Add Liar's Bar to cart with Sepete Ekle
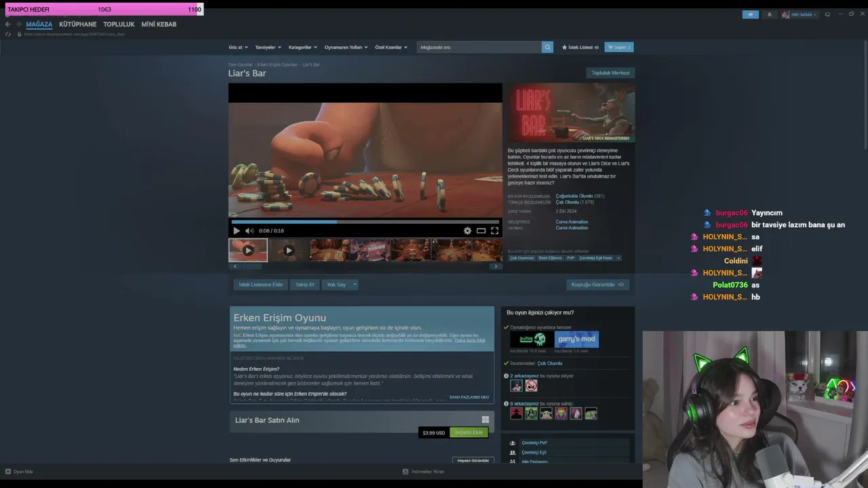This screenshot has width=868, height=488. pos(469,432)
